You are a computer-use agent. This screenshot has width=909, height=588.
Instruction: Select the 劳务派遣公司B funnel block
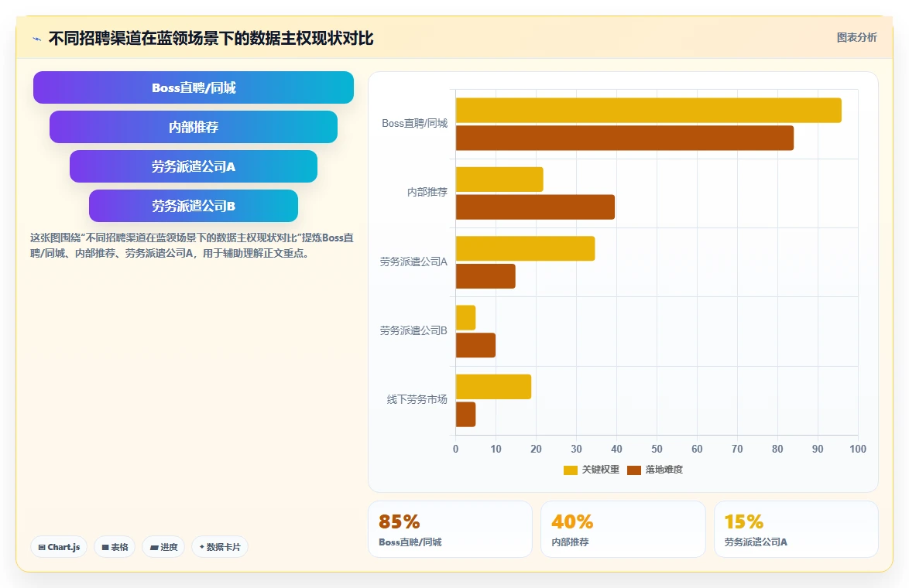click(194, 206)
